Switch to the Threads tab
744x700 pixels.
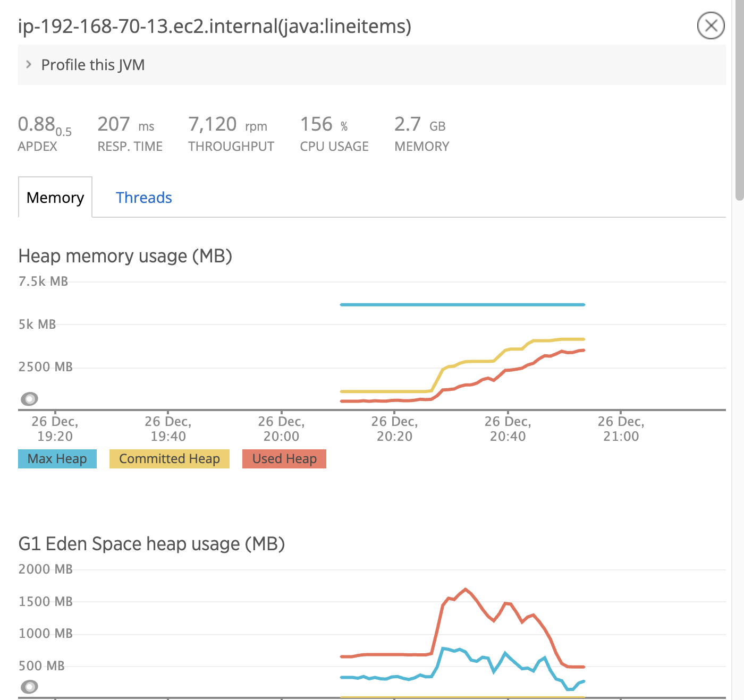pos(143,197)
